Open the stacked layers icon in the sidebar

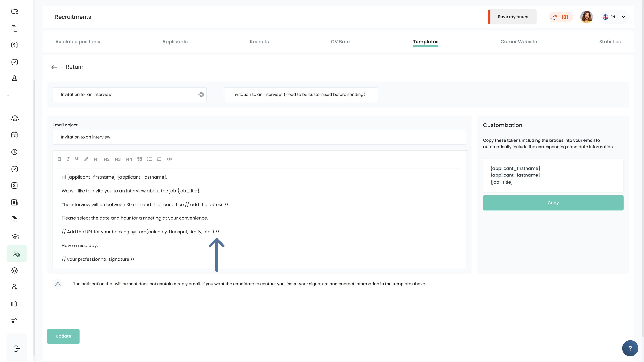[x=14, y=270]
